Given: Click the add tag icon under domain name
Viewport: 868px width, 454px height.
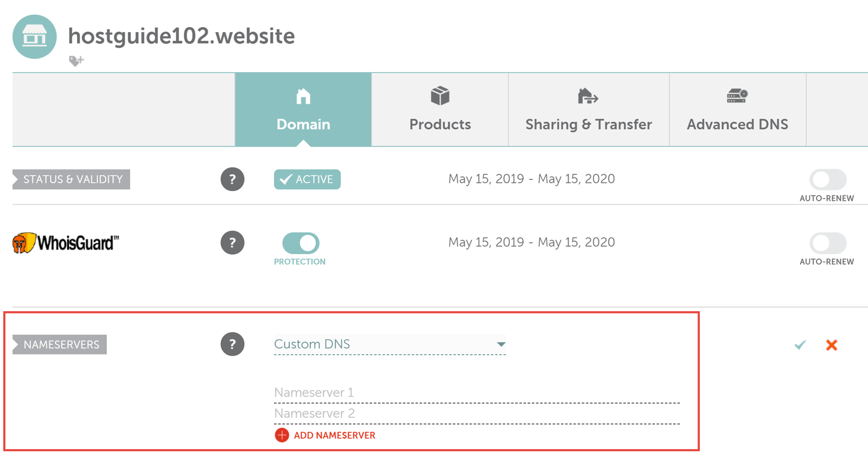Looking at the screenshot, I should pyautogui.click(x=76, y=60).
